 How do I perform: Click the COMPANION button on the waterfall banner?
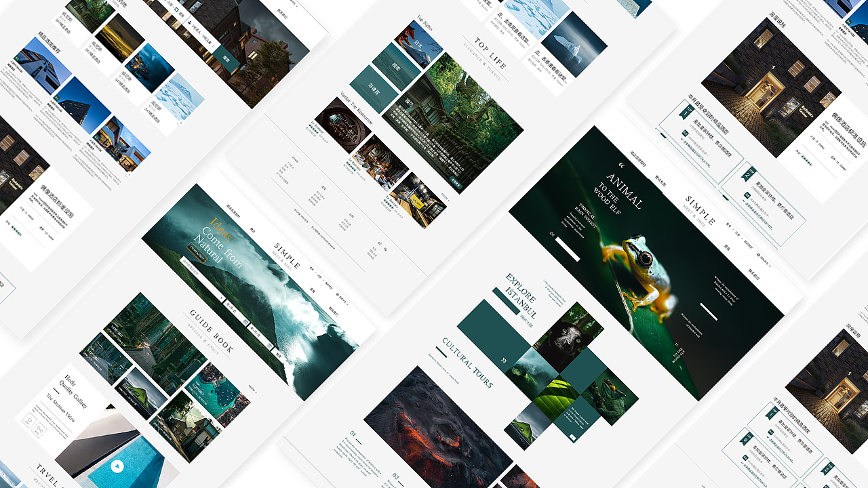pyautogui.click(x=197, y=251)
